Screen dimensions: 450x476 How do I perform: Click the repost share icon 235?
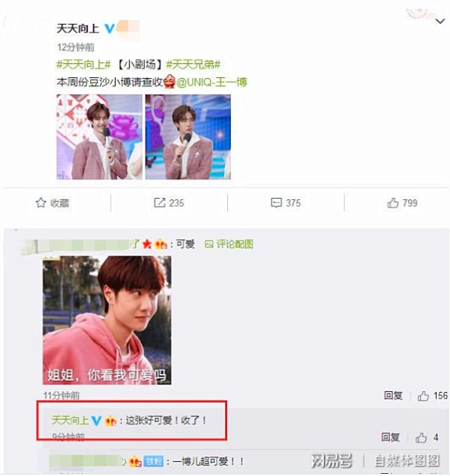(x=169, y=203)
